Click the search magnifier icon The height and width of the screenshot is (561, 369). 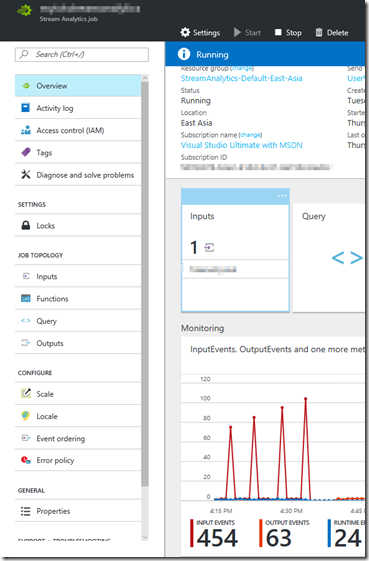coord(24,54)
